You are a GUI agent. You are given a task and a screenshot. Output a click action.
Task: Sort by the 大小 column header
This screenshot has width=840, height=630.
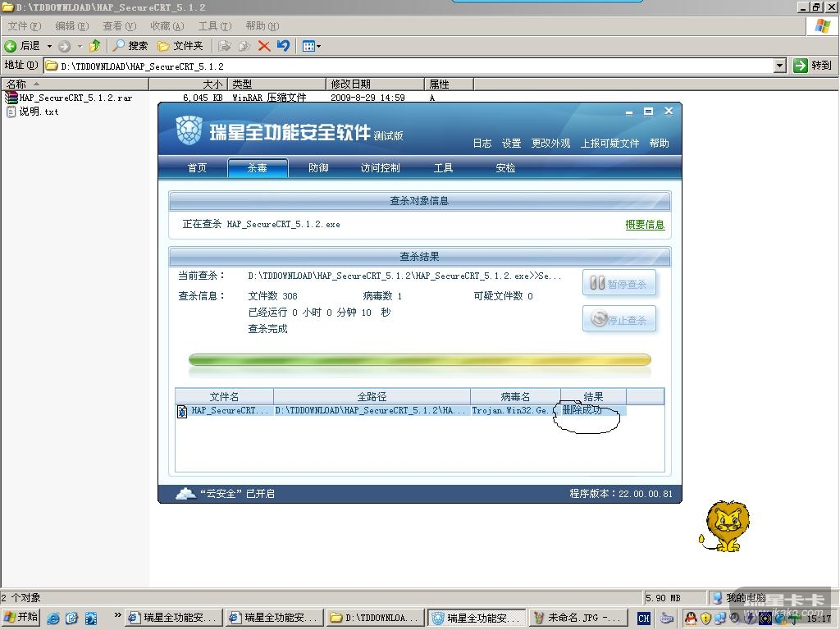[x=188, y=84]
